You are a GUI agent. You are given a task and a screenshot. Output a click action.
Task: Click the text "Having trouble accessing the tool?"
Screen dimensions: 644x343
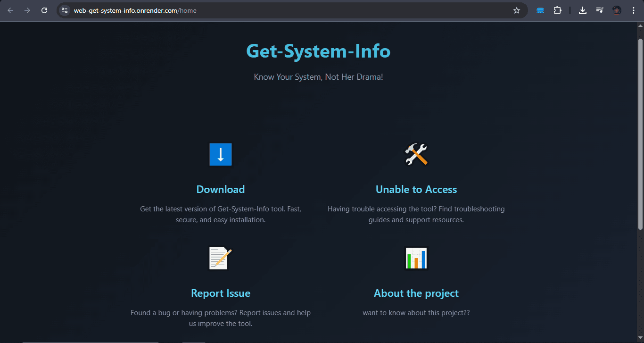383,209
